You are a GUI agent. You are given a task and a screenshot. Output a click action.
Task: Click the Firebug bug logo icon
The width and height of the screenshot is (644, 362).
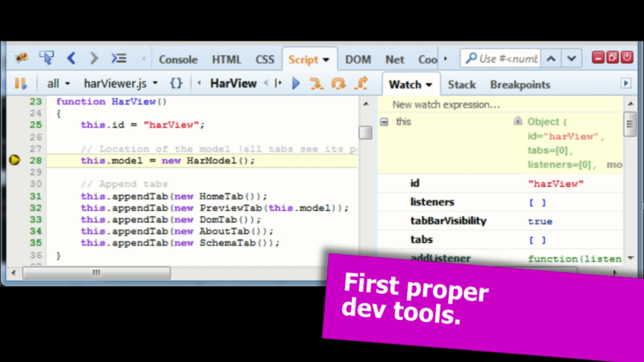click(x=21, y=59)
